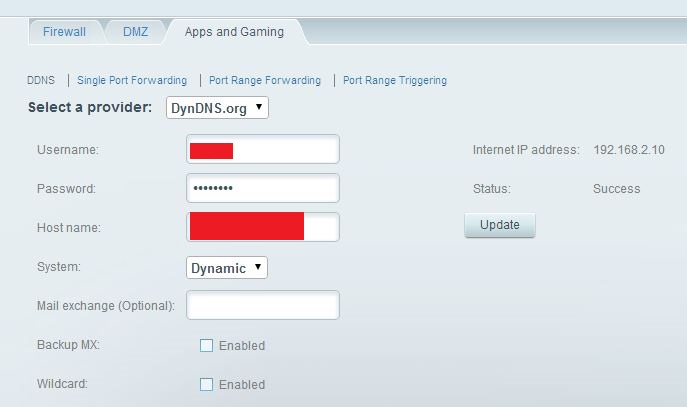
Task: Click the Update button
Action: (x=499, y=225)
